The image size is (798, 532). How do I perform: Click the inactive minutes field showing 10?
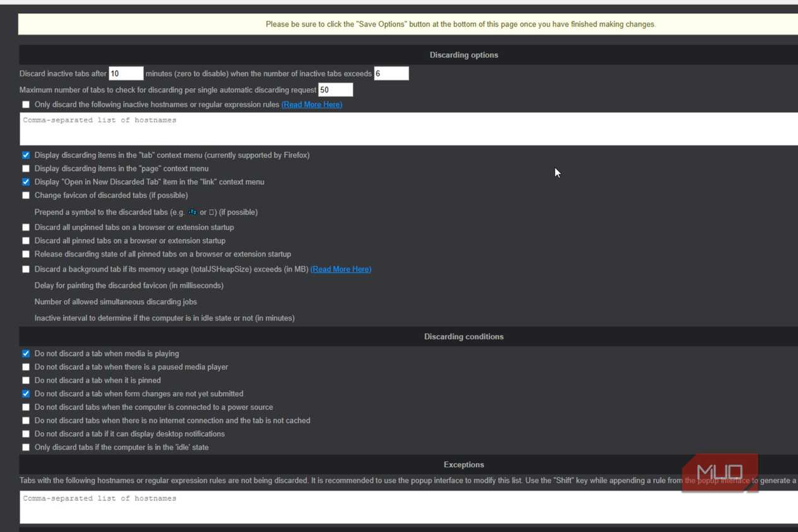(x=126, y=74)
